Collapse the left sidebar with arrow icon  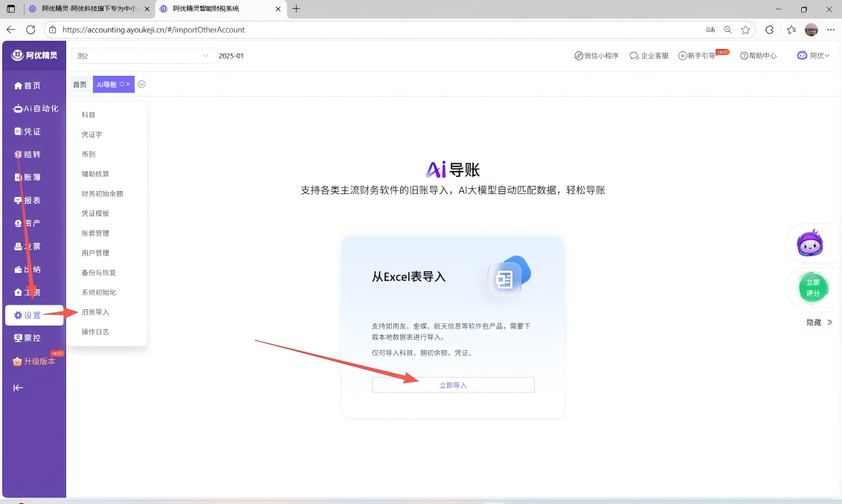tap(19, 387)
